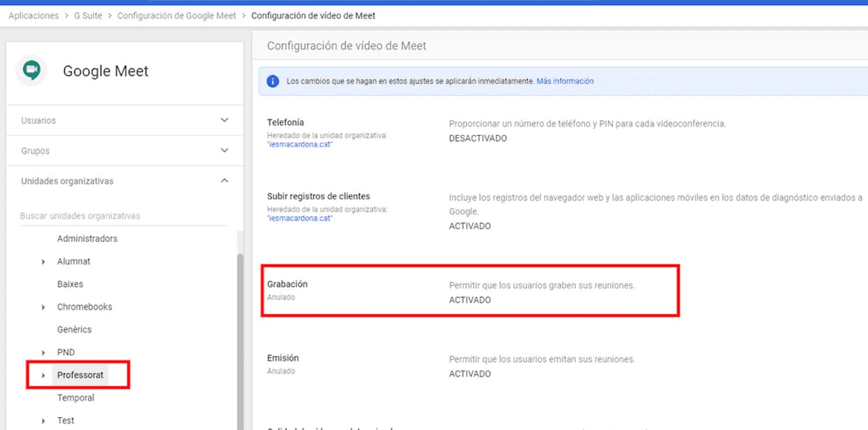
Task: Click ACTIVADO status for Grabación
Action: tap(470, 300)
